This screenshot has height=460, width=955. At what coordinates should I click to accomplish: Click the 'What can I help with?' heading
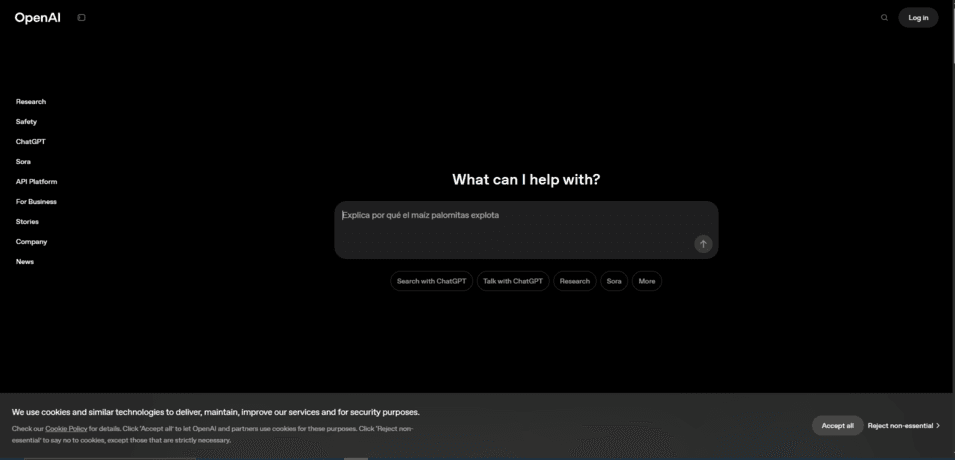click(x=526, y=180)
